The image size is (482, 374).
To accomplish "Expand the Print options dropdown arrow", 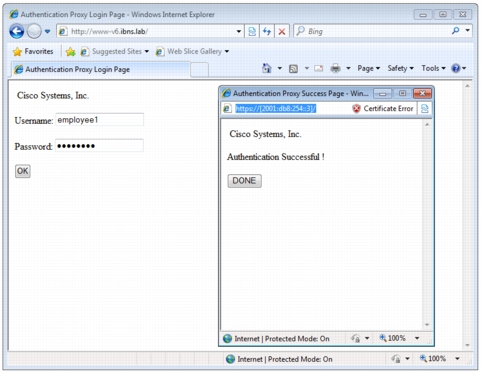I will 348,68.
